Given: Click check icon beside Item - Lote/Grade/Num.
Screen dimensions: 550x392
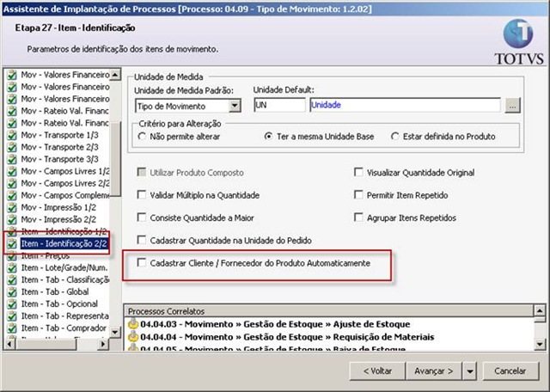Looking at the screenshot, I should [12, 268].
